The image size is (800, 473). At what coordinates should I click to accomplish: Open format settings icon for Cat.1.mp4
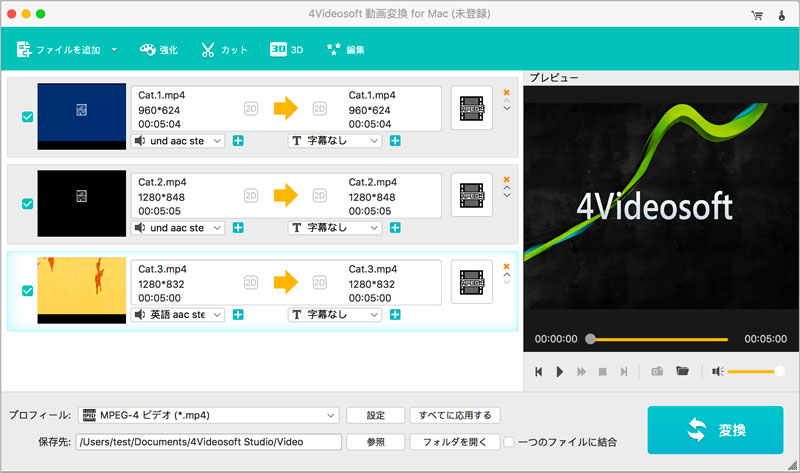pyautogui.click(x=472, y=108)
